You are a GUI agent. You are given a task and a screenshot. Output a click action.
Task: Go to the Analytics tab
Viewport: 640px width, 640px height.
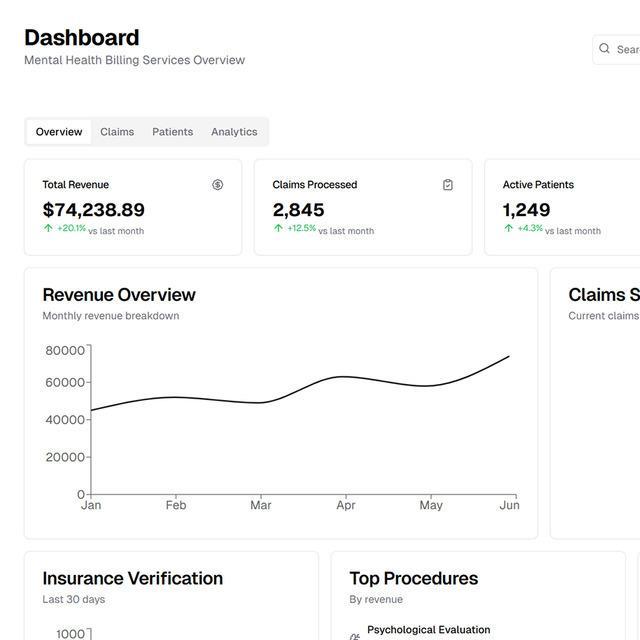click(234, 132)
